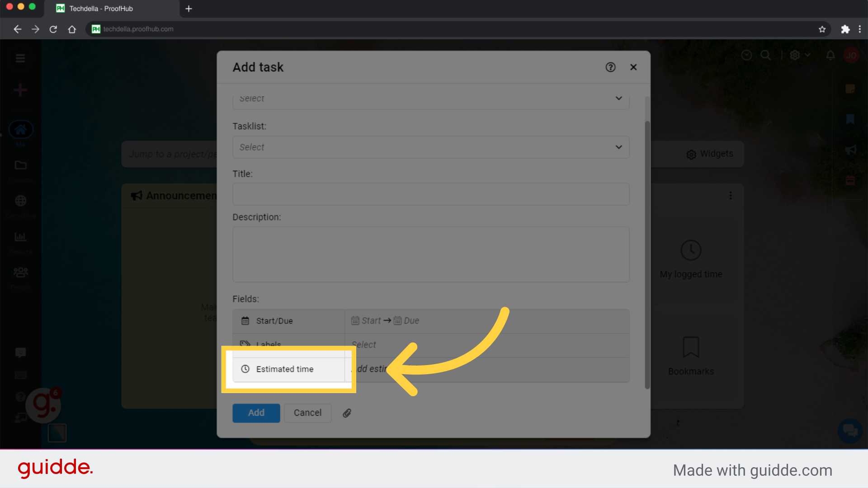Click the Jump to a project search field
Viewport: 868px width, 488px height.
(x=170, y=154)
